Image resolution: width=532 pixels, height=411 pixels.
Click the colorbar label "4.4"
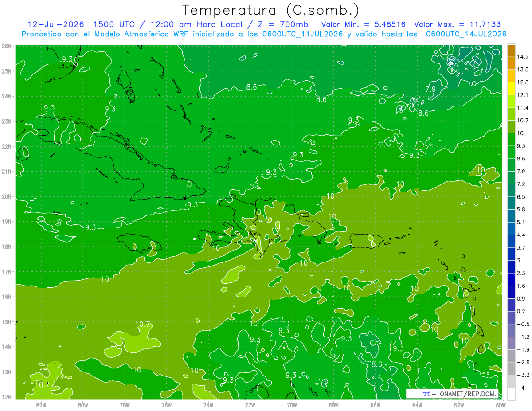pos(522,235)
